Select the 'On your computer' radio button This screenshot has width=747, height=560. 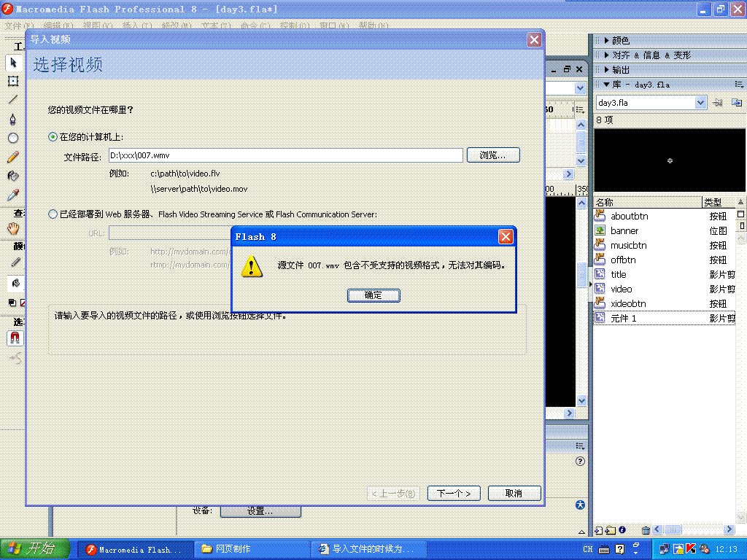[x=53, y=137]
